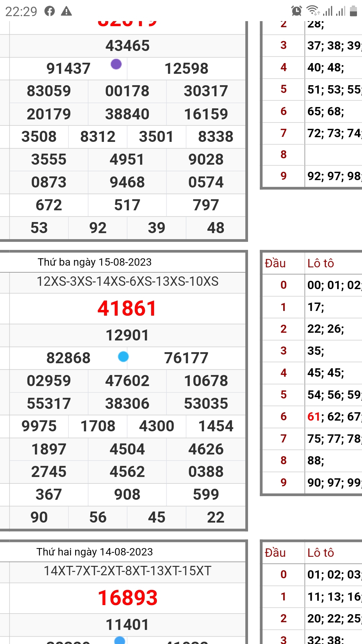Click the number 30317
This screenshot has height=644, width=362.
(206, 91)
